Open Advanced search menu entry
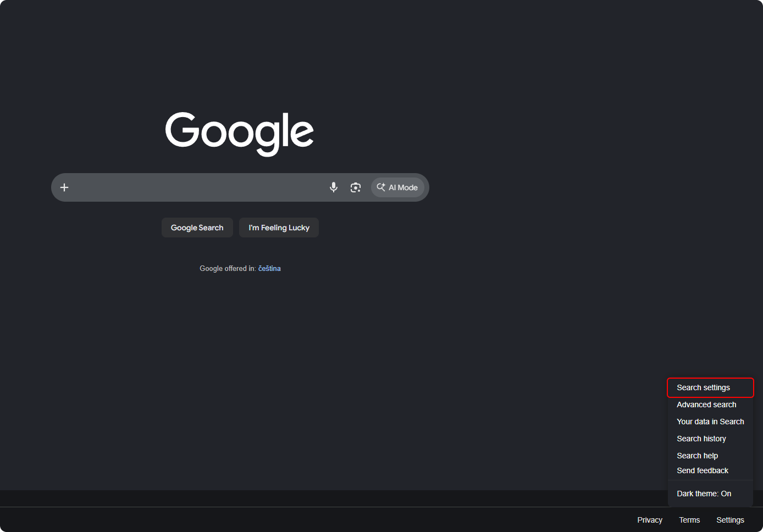 [x=710, y=404]
